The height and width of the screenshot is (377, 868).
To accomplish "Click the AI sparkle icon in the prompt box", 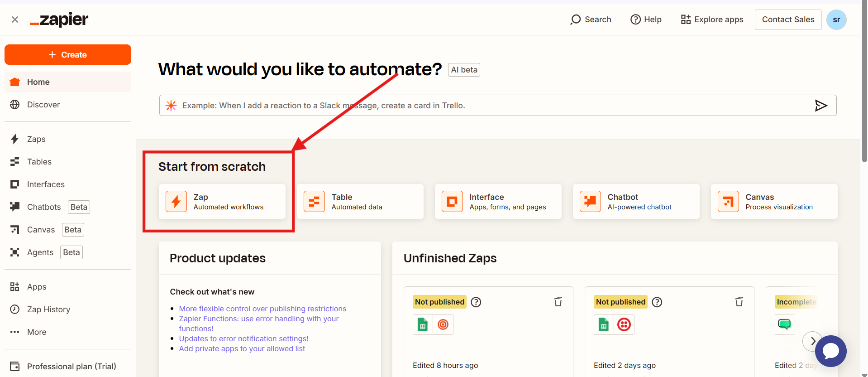I will 171,106.
